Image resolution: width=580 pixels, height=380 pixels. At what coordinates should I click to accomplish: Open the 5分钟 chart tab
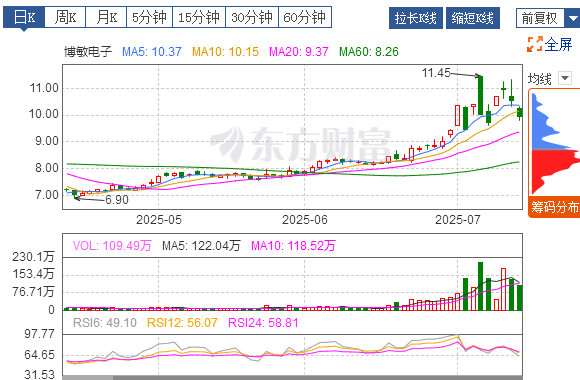[x=149, y=17]
